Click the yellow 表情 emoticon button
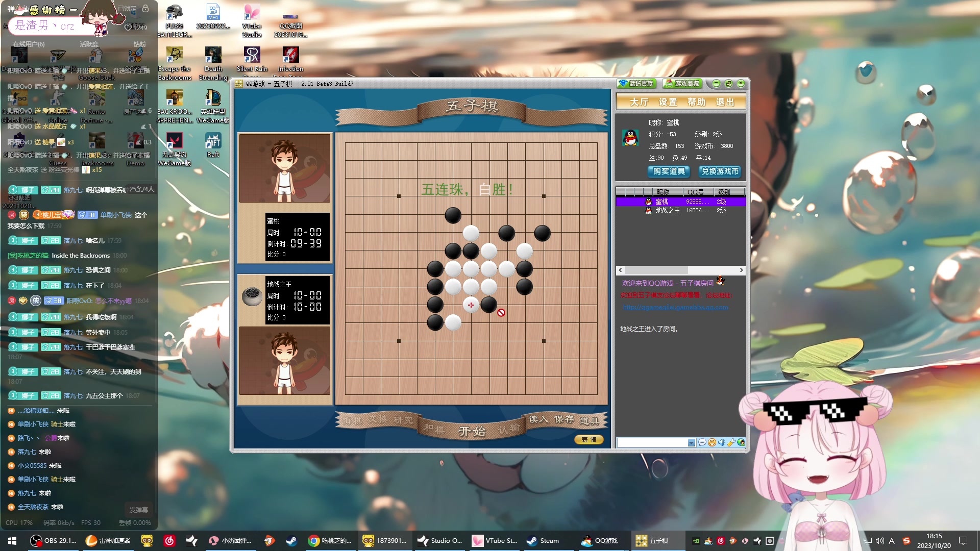Screen dimensions: 980x551 (x=589, y=440)
